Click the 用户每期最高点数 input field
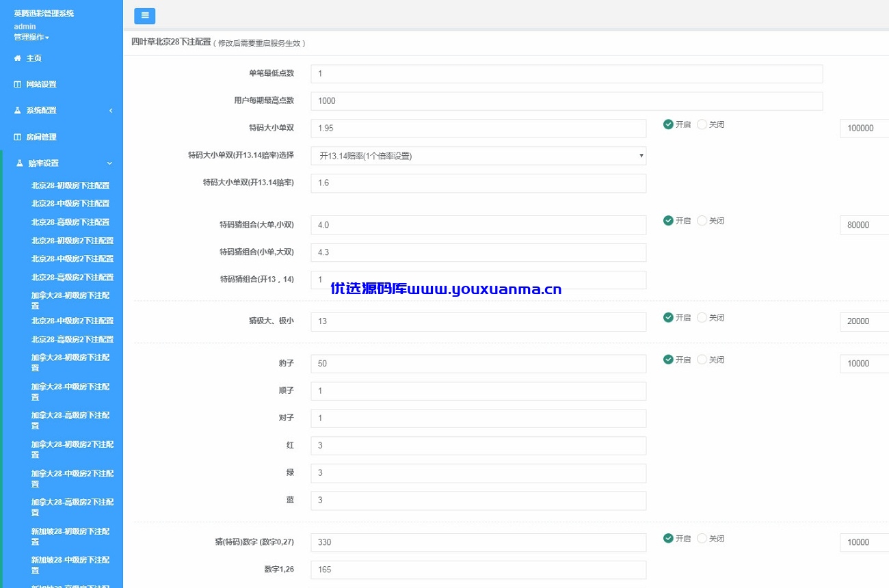 (x=567, y=101)
